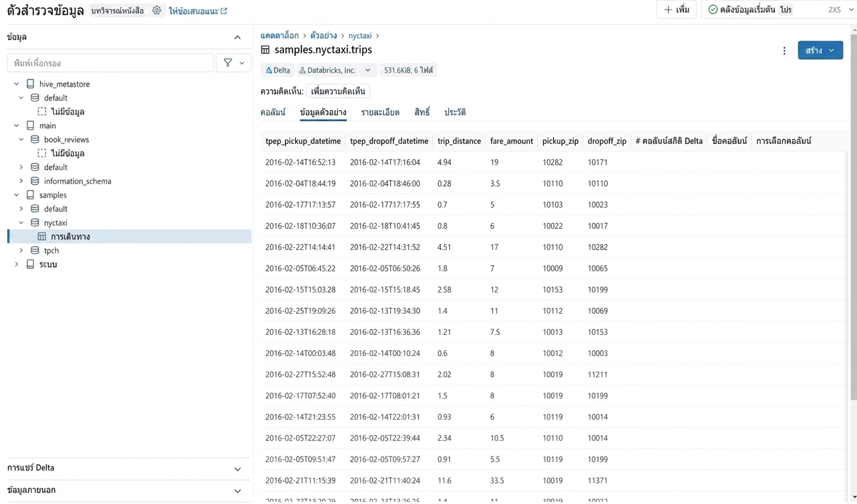Open สิทธิ์ tab
The height and width of the screenshot is (504, 857).
coord(422,113)
